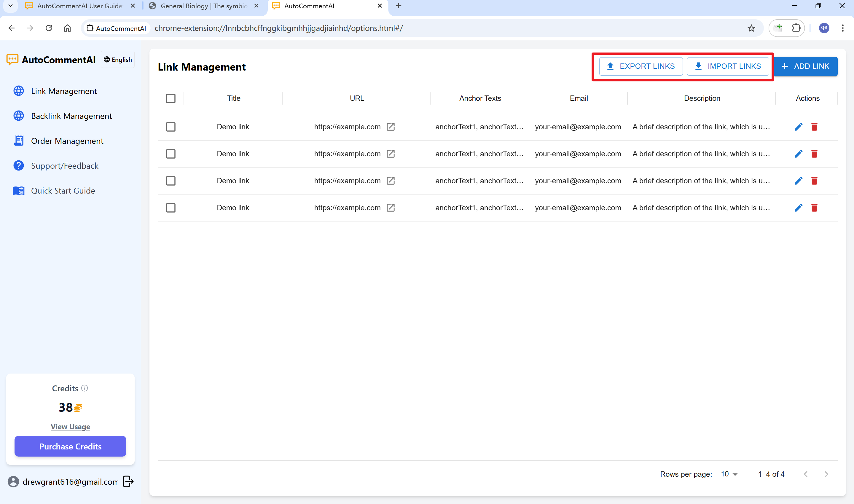Delete the third Demo link via trash icon
This screenshot has height=504, width=854.
click(x=814, y=181)
